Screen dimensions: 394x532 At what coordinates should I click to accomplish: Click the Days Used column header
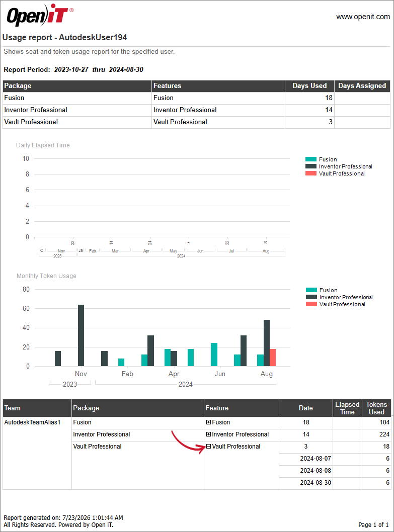309,86
